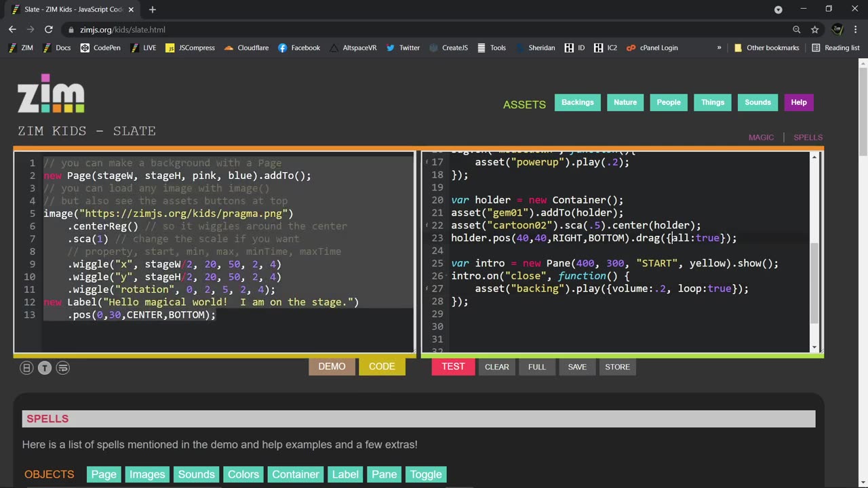Toggle the word wrap icon
Viewport: 868px width, 488px height.
63,368
